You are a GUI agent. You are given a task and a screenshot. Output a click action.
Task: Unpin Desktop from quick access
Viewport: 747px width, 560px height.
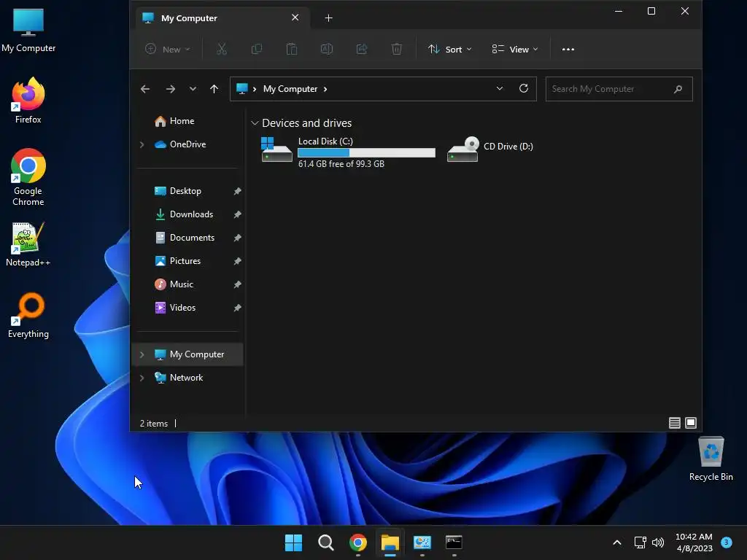237,191
